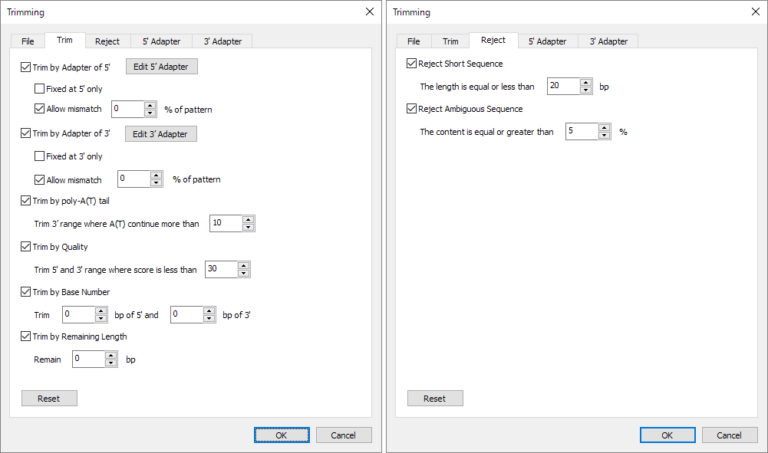Screen dimensions: 768x453
Task: Click Edit 3' Adapter button
Action: pos(162,133)
